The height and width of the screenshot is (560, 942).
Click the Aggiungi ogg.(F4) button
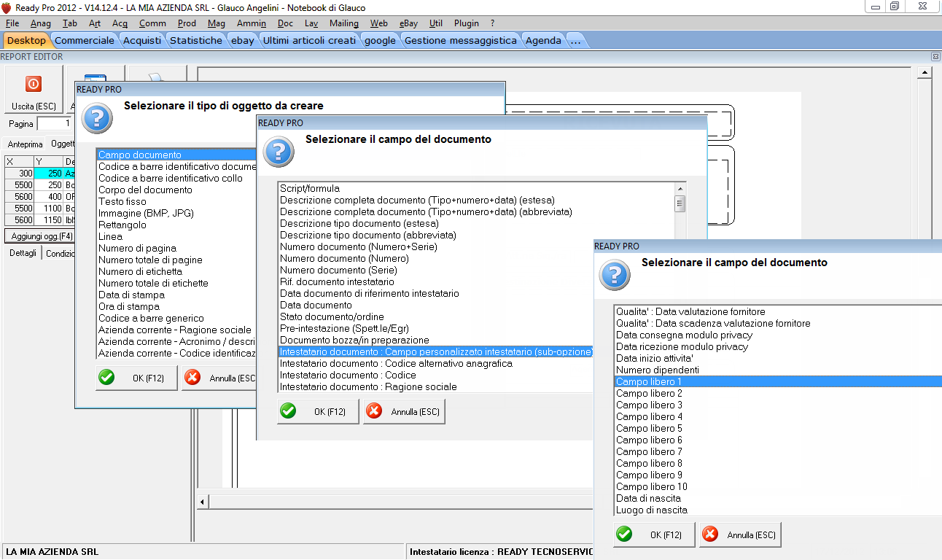point(40,236)
